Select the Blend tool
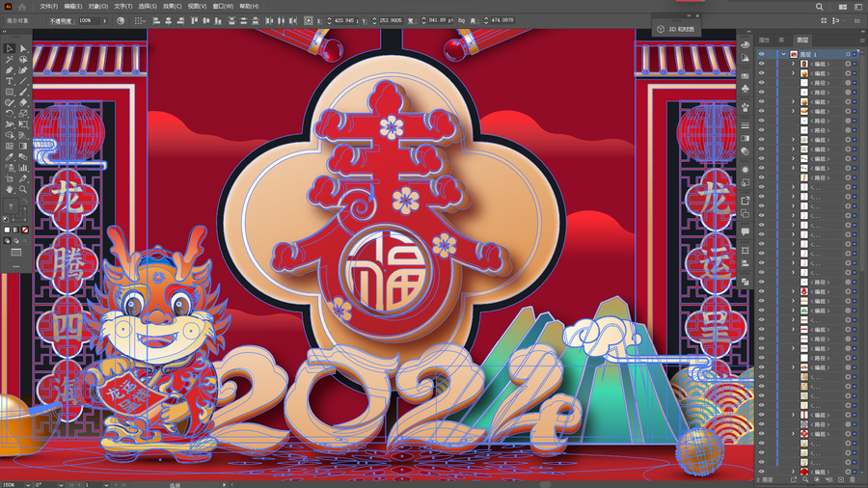The width and height of the screenshot is (868, 488). click(23, 156)
